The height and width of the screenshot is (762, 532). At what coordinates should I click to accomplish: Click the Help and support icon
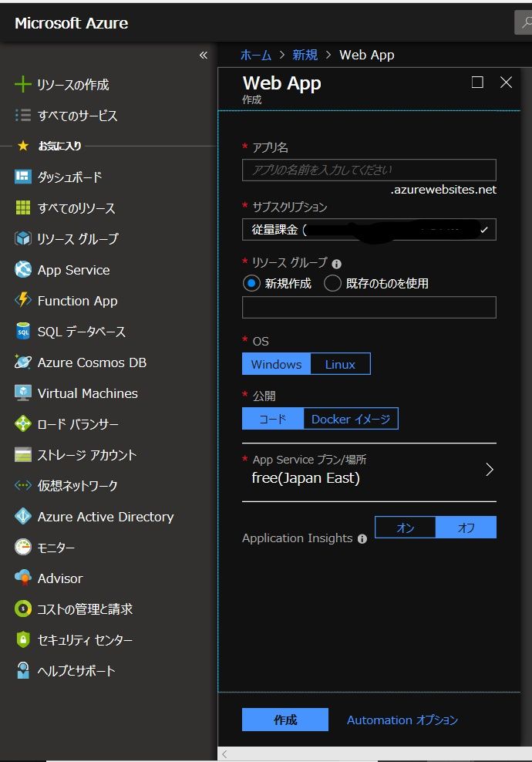[23, 671]
